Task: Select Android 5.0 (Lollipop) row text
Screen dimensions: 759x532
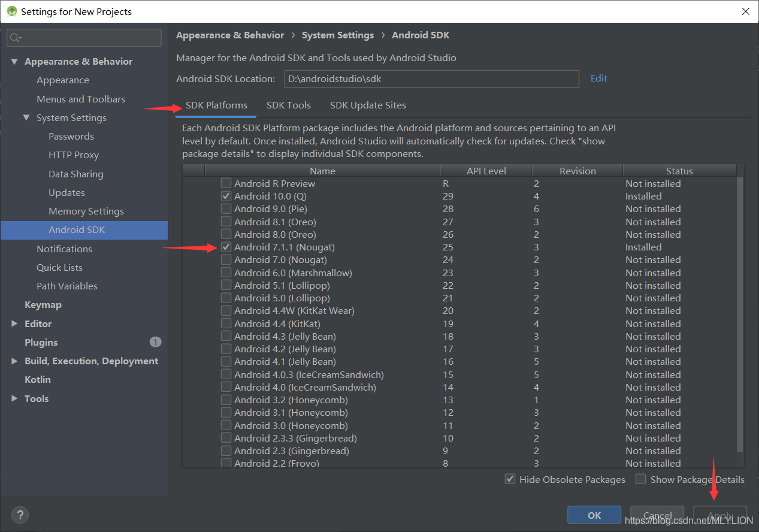Action: tap(282, 298)
